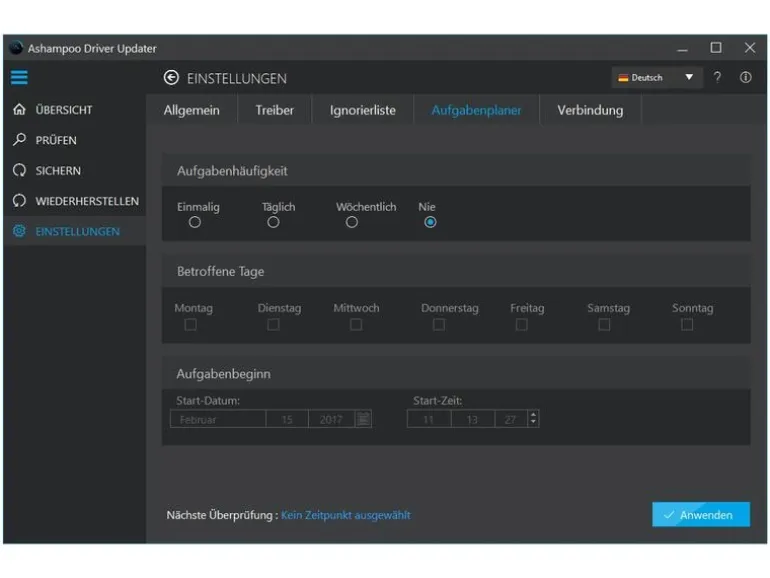The width and height of the screenshot is (770, 578).
Task: Check the Freitag checkbox
Action: [x=522, y=325]
